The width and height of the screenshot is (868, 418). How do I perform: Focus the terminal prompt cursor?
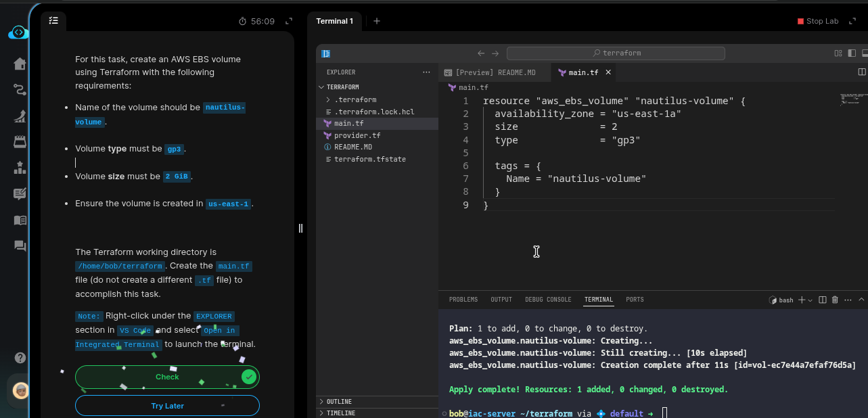pos(665,413)
